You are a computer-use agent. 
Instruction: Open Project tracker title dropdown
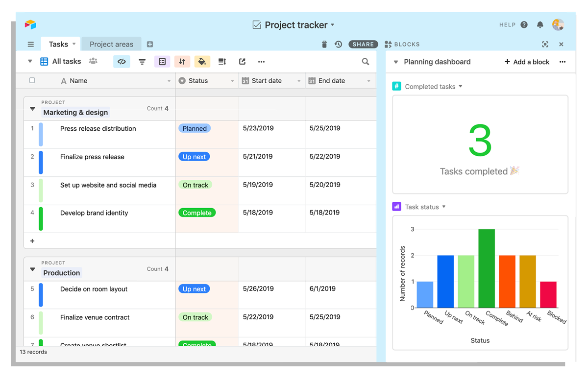pos(333,24)
